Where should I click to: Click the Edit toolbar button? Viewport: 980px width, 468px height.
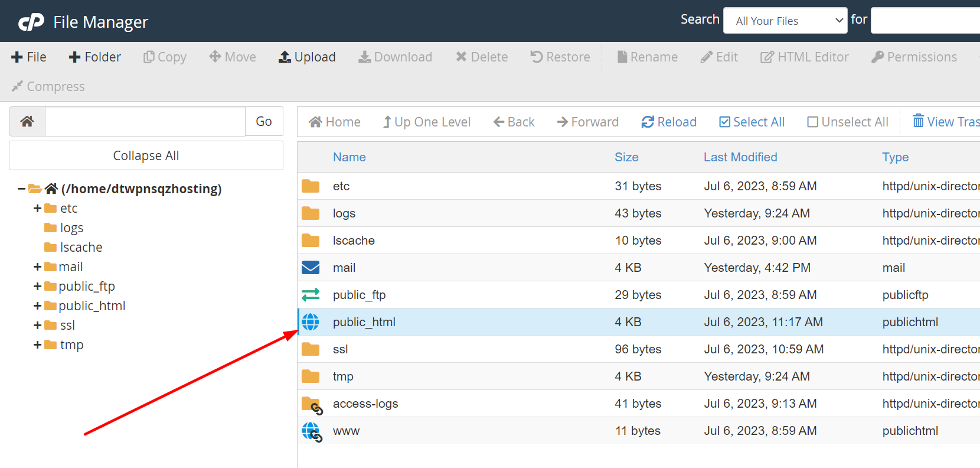[719, 57]
